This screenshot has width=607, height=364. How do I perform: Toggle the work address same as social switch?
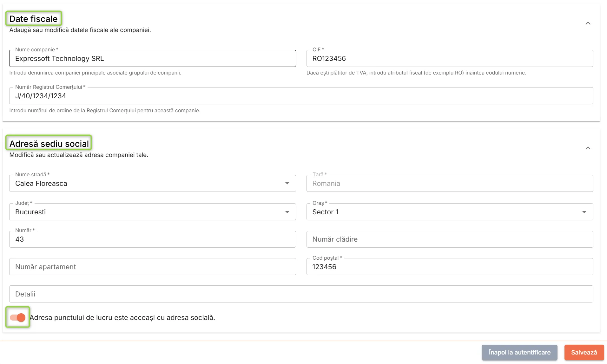(x=17, y=317)
